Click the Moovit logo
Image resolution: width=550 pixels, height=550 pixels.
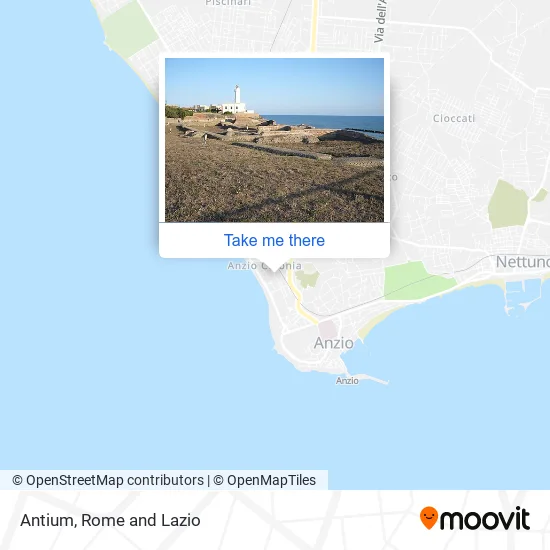[475, 518]
